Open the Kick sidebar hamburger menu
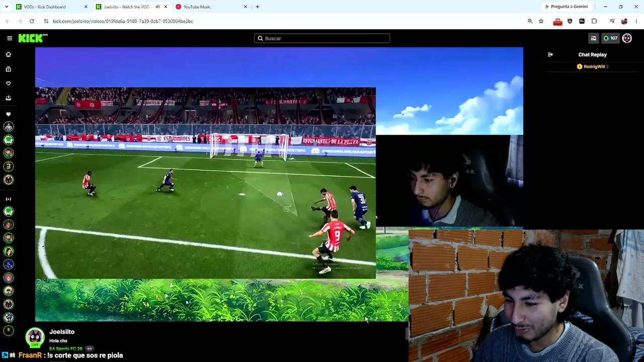 [x=10, y=38]
